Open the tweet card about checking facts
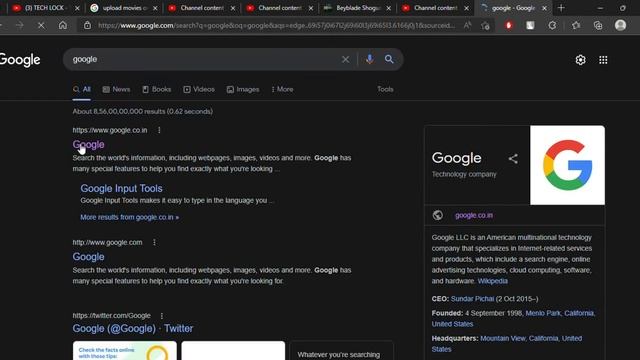Screen dimensions: 640x360 point(124,351)
